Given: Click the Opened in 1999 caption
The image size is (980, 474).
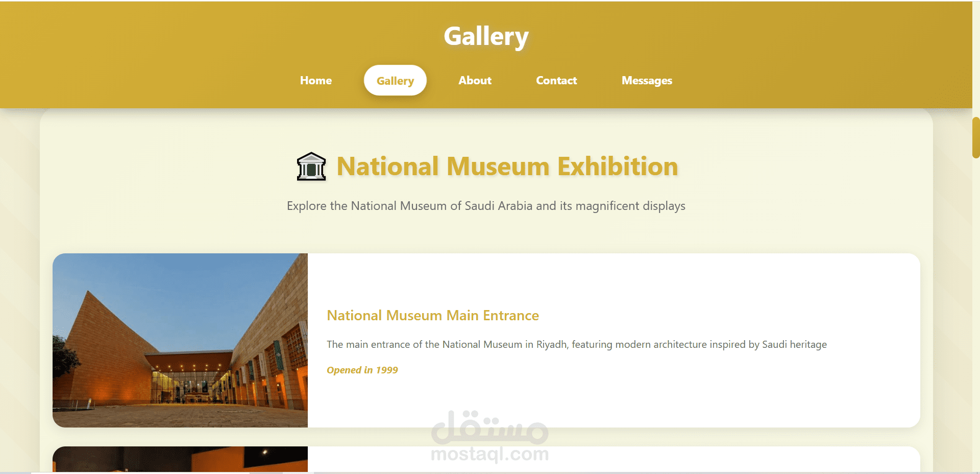Looking at the screenshot, I should (362, 370).
